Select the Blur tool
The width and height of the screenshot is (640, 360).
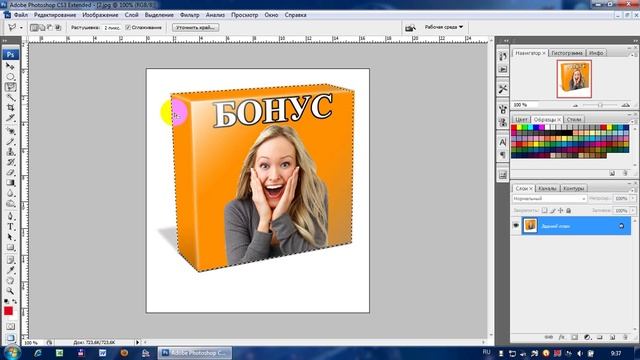tap(10, 193)
